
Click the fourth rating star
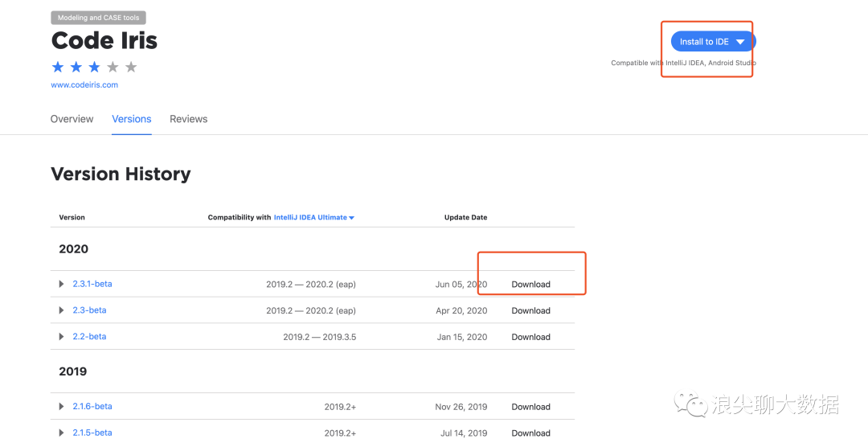(x=113, y=67)
